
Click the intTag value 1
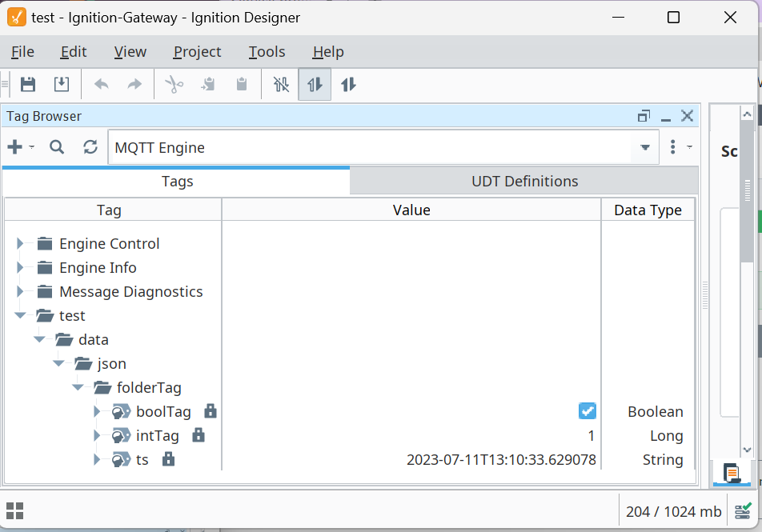tap(591, 436)
